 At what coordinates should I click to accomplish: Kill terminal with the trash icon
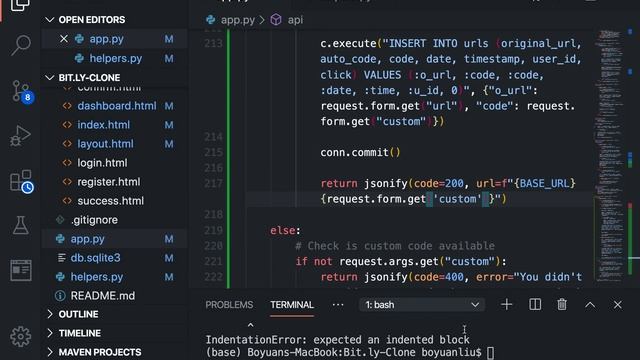pyautogui.click(x=562, y=304)
